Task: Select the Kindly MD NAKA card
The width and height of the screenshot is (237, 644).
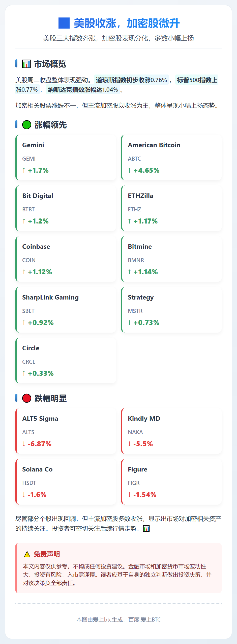Action: (x=171, y=431)
